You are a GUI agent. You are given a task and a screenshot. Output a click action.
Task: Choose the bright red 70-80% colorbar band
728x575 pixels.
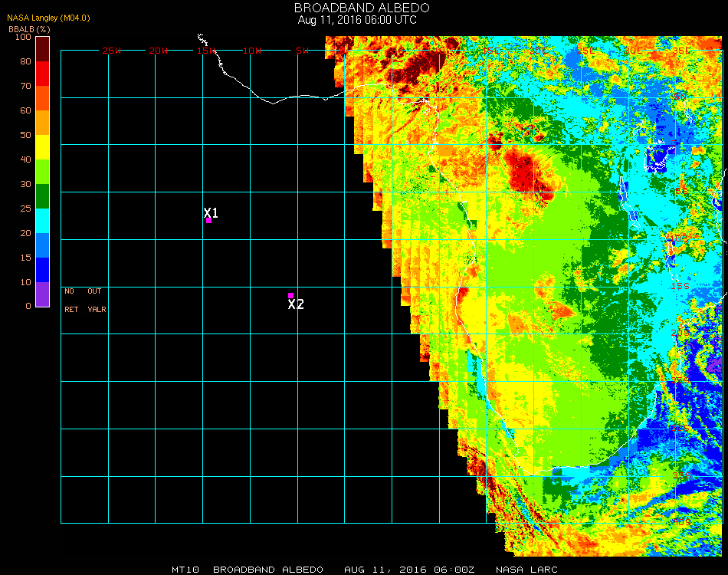point(43,74)
